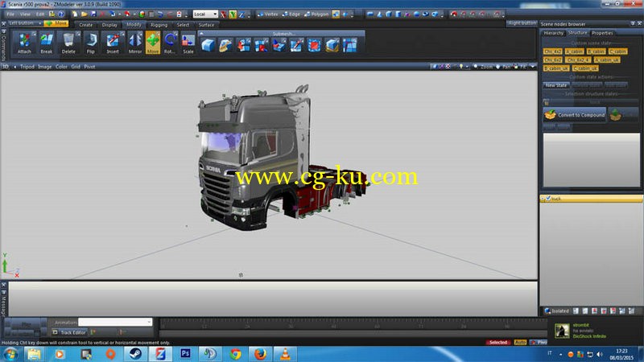Screen dimensions: 644x362
Task: Click the Convert to Compound box icon
Action: coord(550,115)
